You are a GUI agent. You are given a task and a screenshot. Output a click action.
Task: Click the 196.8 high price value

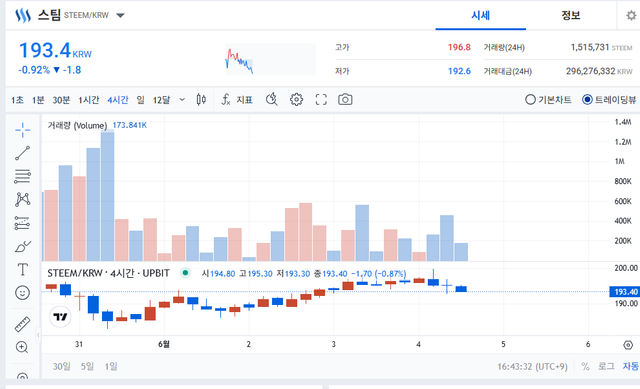pos(459,47)
